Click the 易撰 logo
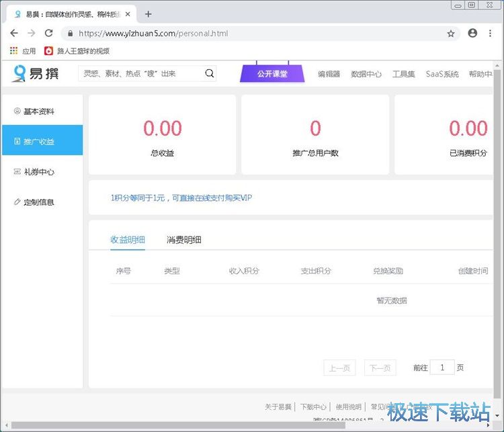 pos(36,73)
